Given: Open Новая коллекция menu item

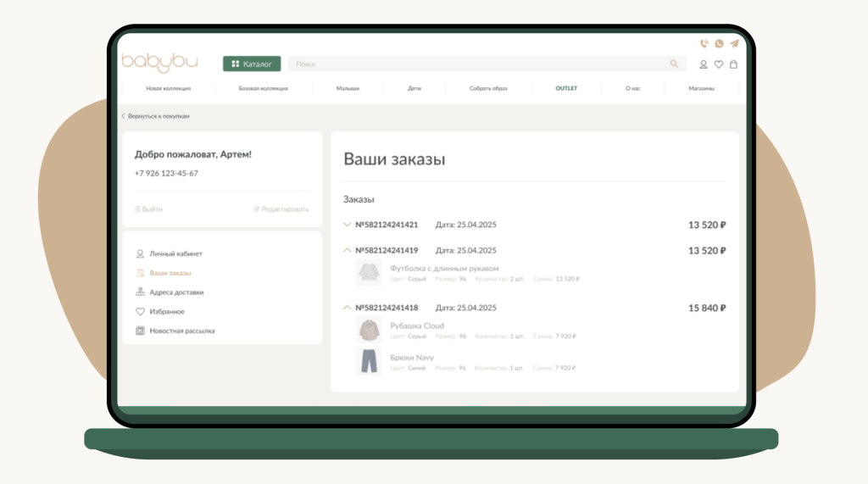Looking at the screenshot, I should pyautogui.click(x=169, y=89).
